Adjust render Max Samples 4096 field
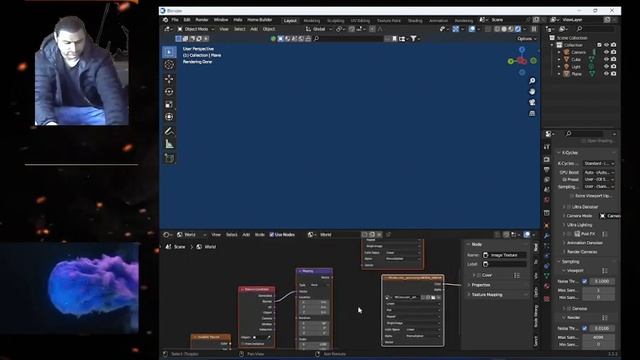Viewport: 640px width, 360px height. tap(598, 338)
